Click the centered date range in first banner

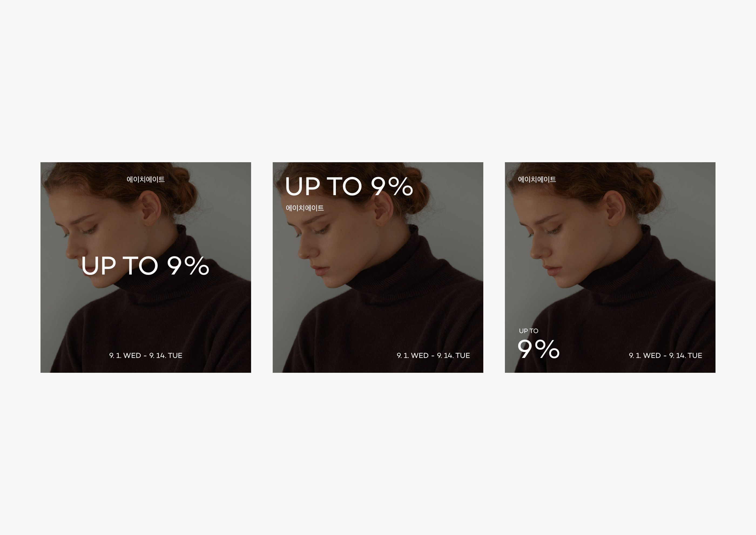(146, 355)
